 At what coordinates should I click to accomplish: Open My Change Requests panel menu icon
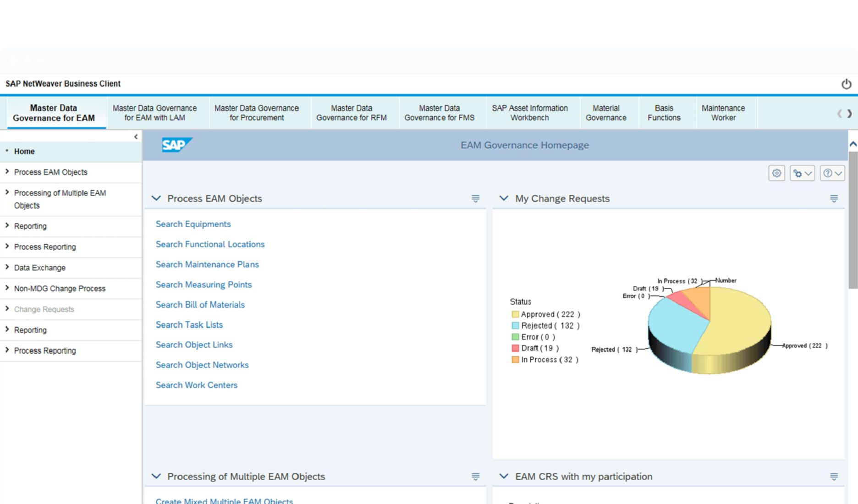point(834,198)
